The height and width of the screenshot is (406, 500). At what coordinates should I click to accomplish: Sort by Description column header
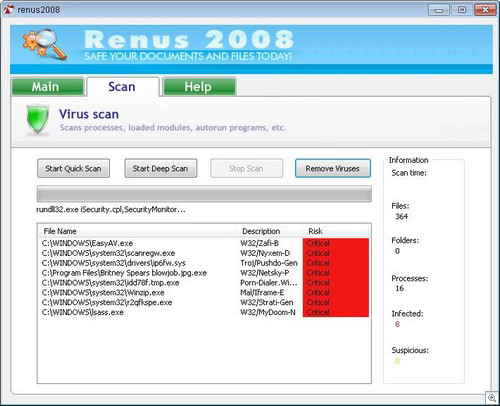(270, 231)
